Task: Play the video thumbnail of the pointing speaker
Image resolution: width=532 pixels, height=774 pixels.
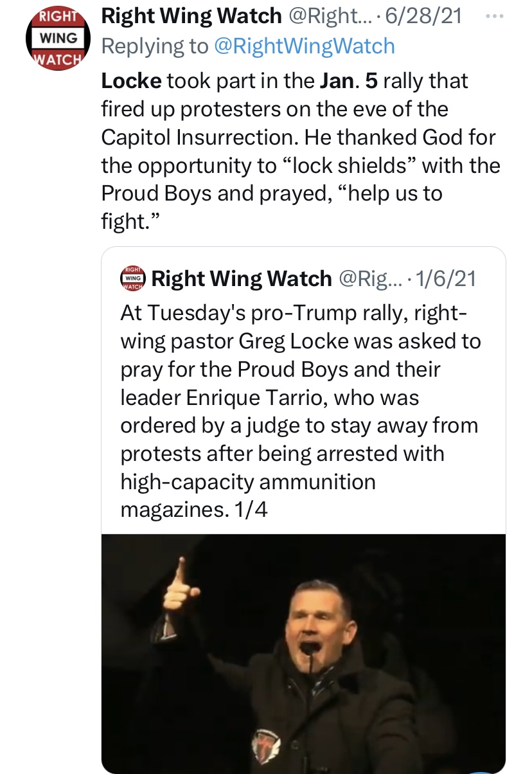Action: pyautogui.click(x=303, y=653)
